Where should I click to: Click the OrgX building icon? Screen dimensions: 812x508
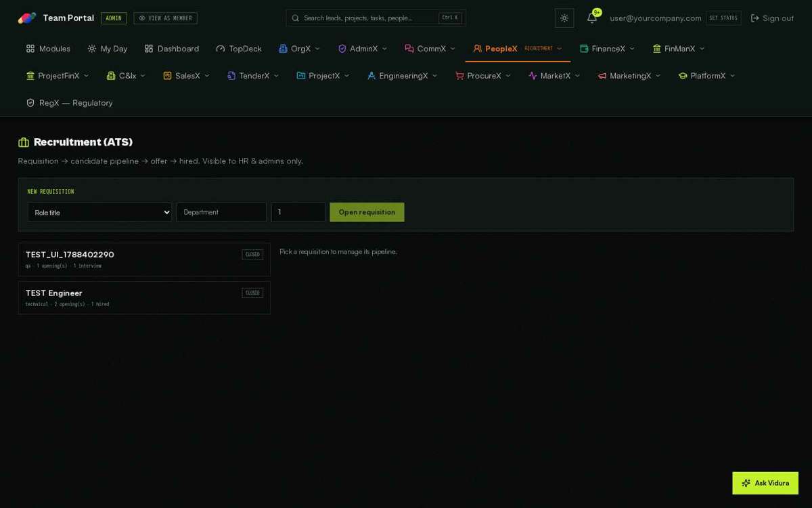tap(283, 49)
